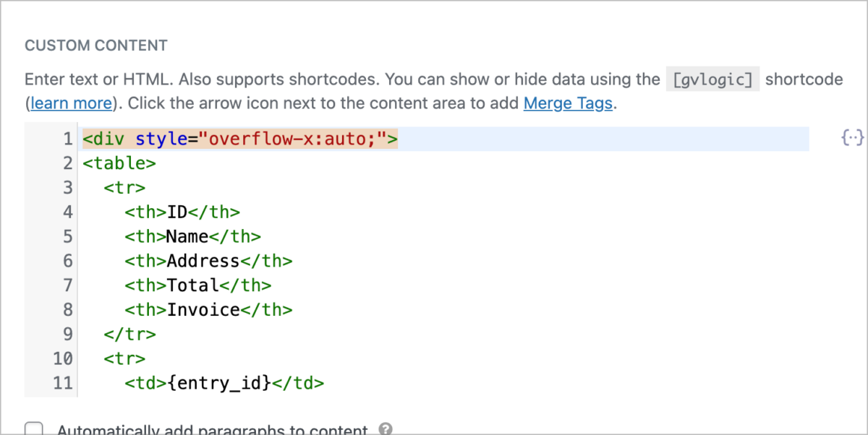Viewport: 868px width, 435px height.
Task: Click the Custom Content section heading
Action: tap(96, 46)
